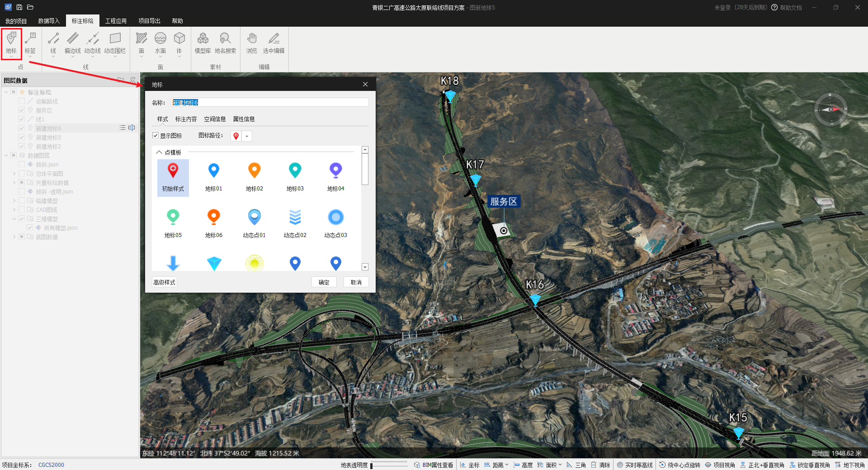Click the compass in the map view
The height and width of the screenshot is (470, 868).
(830, 109)
